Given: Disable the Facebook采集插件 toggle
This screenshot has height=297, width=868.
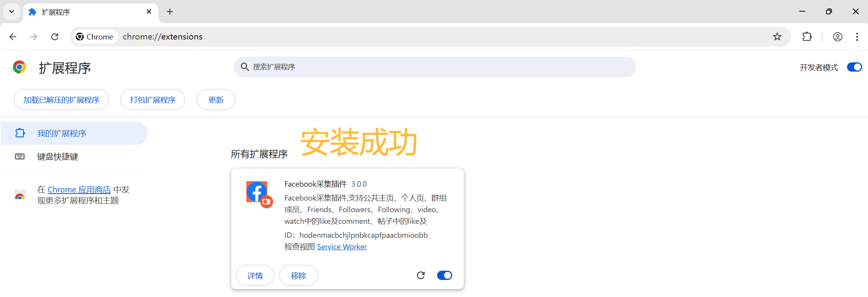Looking at the screenshot, I should (444, 275).
